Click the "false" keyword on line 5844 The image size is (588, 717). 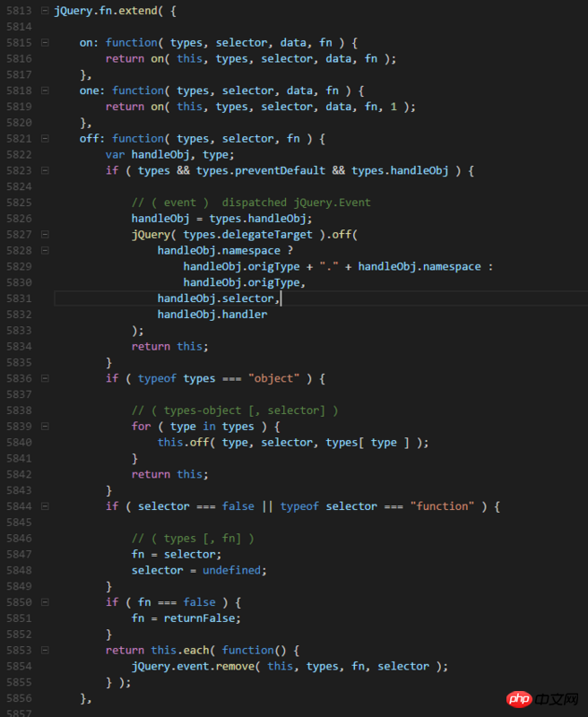point(238,506)
